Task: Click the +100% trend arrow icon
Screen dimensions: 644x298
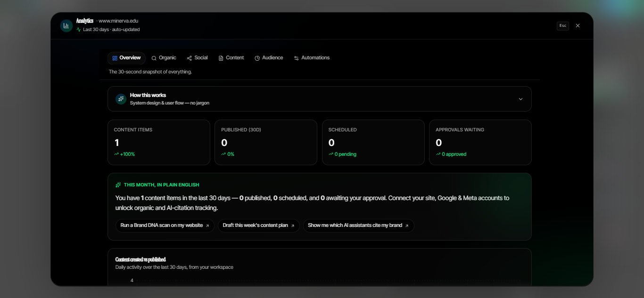Action: pyautogui.click(x=116, y=154)
